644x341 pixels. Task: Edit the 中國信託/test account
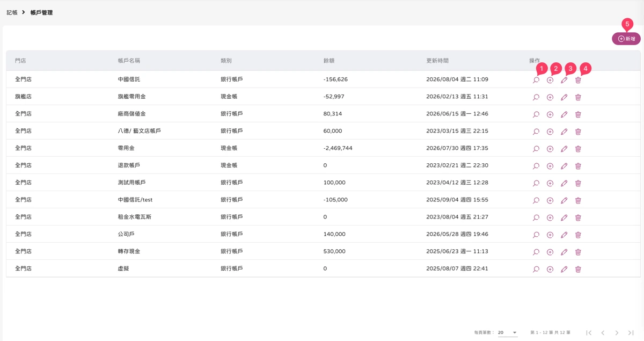point(564,200)
